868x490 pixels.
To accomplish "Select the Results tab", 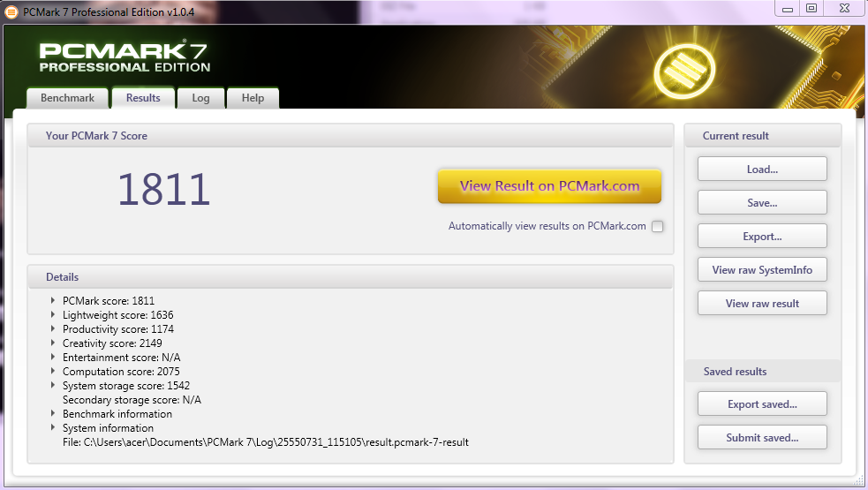I will click(143, 98).
